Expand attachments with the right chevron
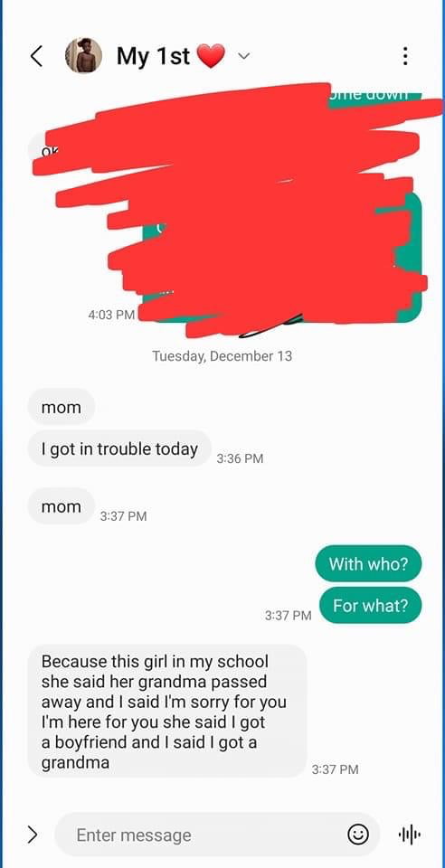Viewport: 445px width, 868px height. [33, 835]
